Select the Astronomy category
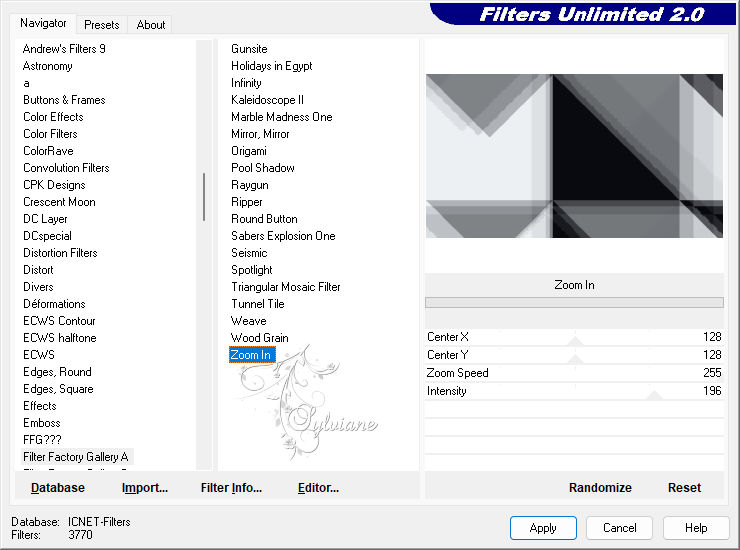The height and width of the screenshot is (550, 740). click(x=48, y=66)
